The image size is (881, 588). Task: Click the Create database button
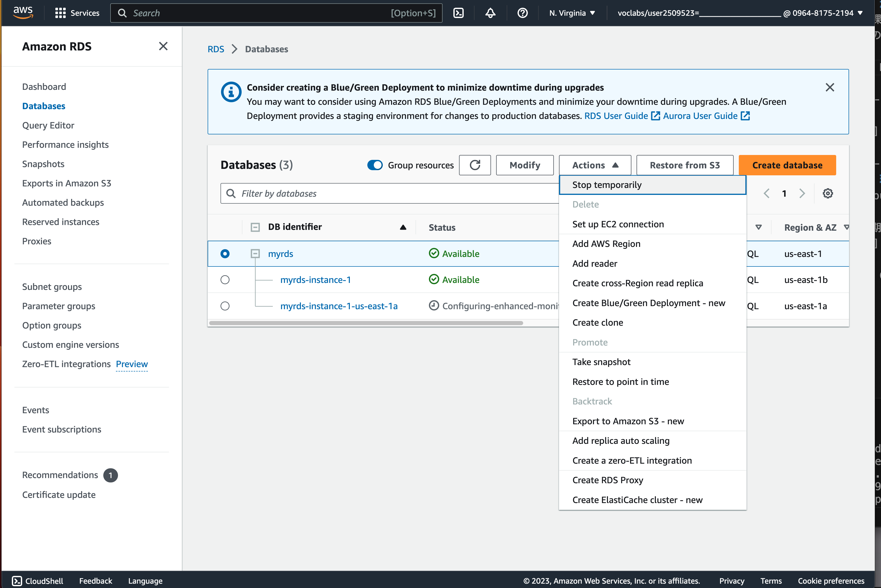pyautogui.click(x=787, y=165)
